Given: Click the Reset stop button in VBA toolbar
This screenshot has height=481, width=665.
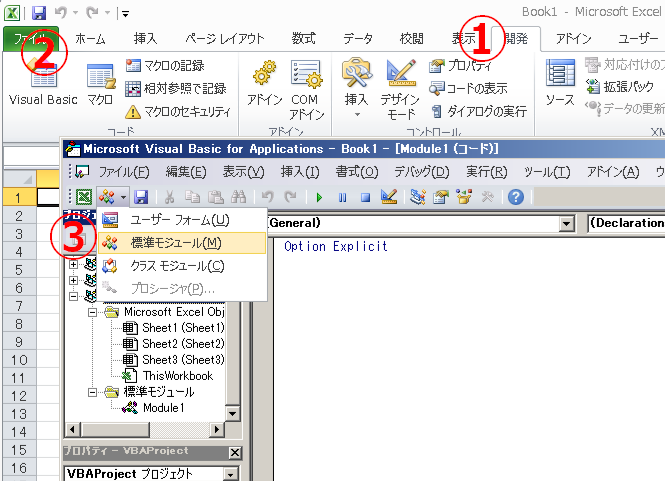Looking at the screenshot, I should 365,197.
